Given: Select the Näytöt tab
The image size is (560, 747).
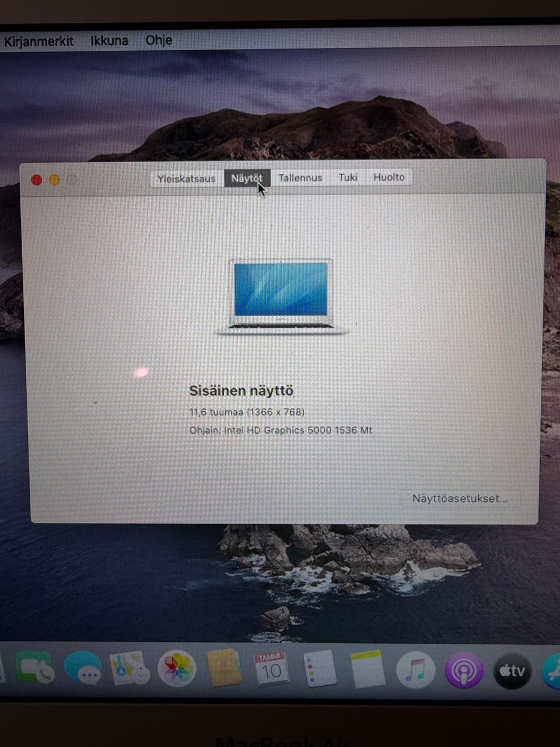Looking at the screenshot, I should [247, 178].
